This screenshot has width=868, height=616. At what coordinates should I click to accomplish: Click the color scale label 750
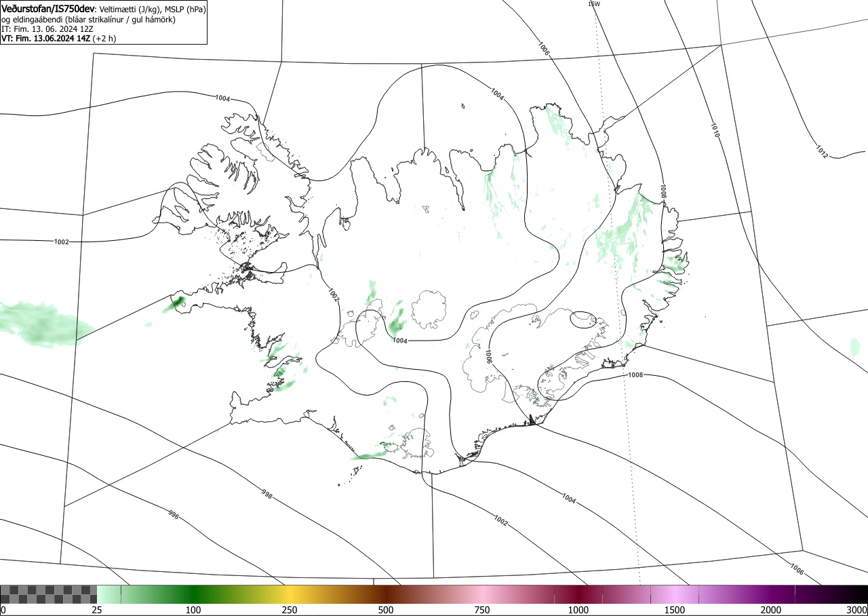tap(482, 610)
